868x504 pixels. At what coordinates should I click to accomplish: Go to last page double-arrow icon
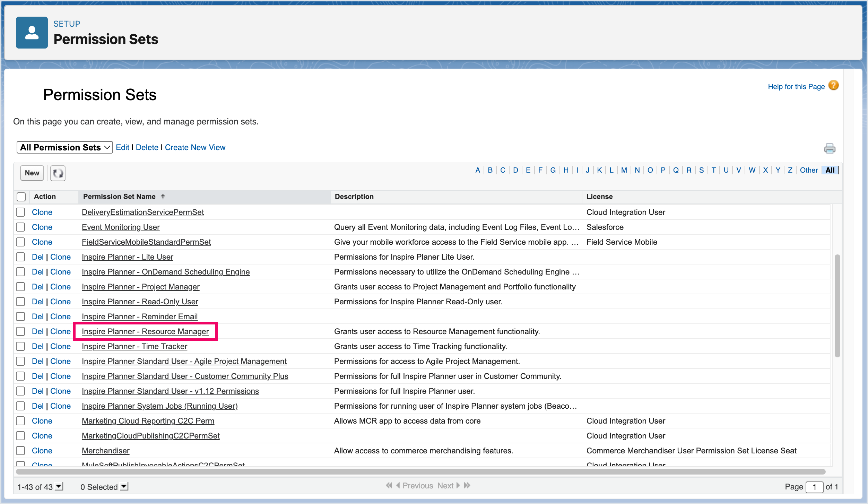coord(467,486)
